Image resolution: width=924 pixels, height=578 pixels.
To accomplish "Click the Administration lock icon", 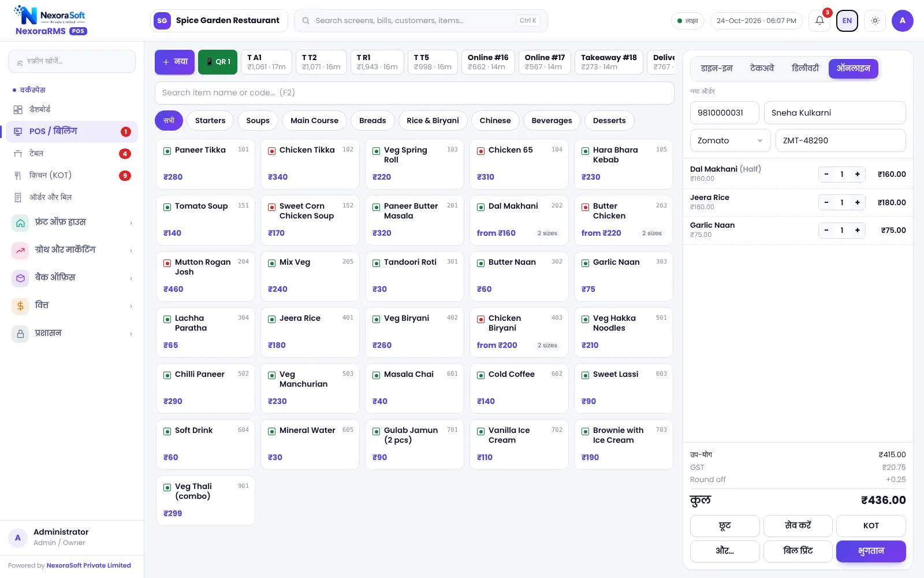I will pos(20,334).
